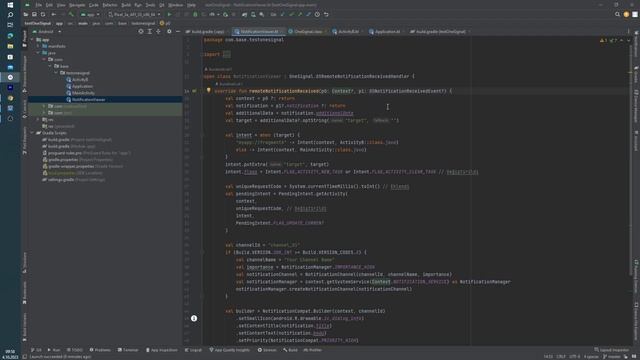Switch to the OneSignal.class editor tab

[x=307, y=31]
